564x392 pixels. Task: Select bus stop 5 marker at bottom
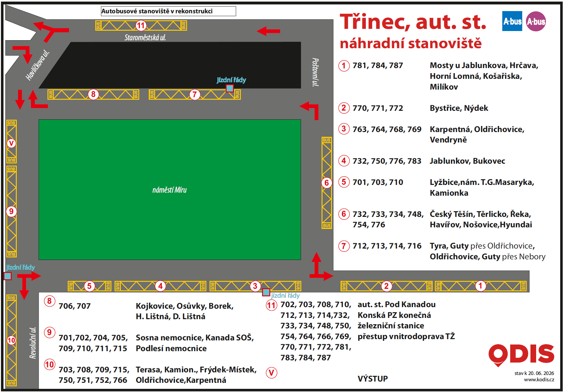[x=89, y=286]
